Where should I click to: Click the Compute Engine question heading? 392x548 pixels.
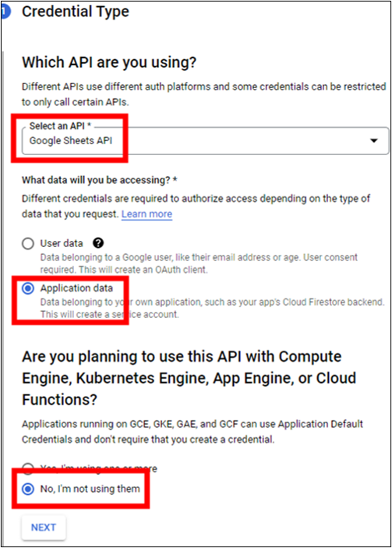pos(189,378)
